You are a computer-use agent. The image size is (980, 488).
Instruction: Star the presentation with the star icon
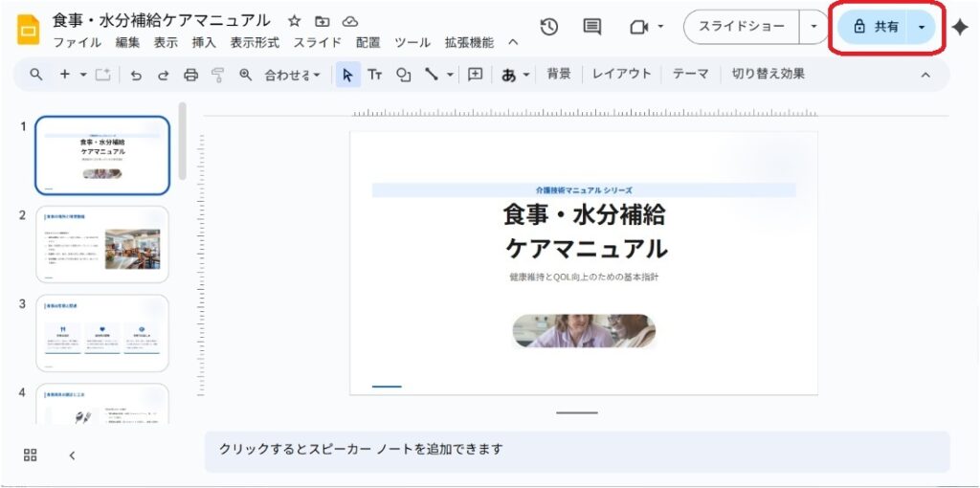point(294,21)
